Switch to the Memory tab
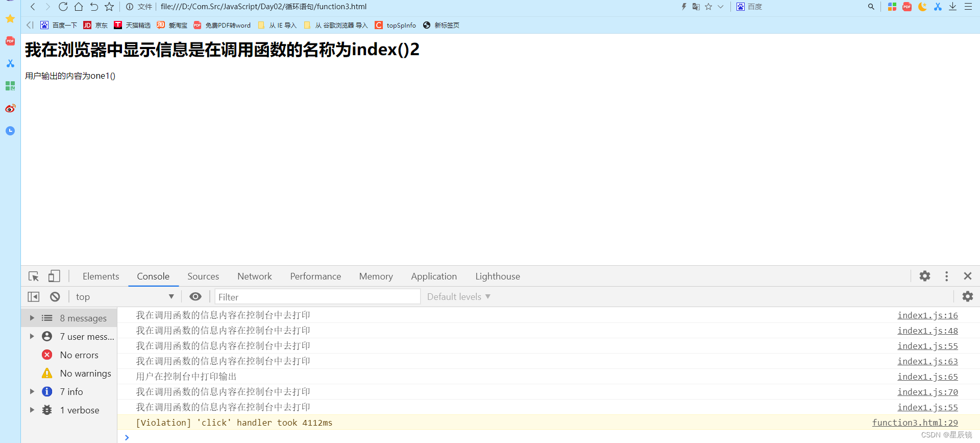The height and width of the screenshot is (443, 980). click(x=376, y=276)
